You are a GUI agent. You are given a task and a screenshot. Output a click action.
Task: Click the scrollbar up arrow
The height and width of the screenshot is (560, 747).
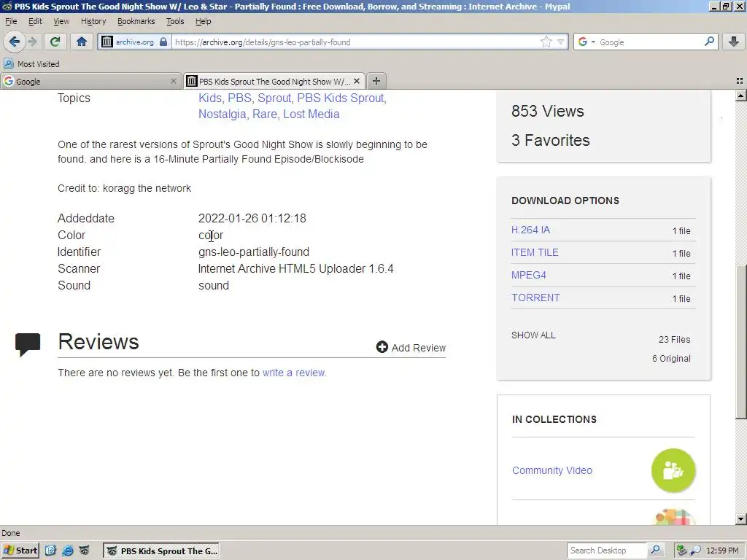tap(740, 96)
